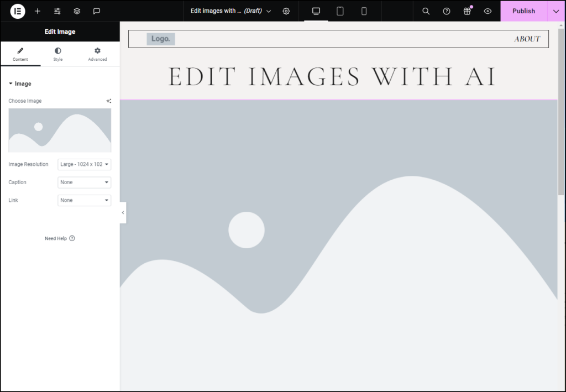566x392 pixels.
Task: Preview changes with the eye icon
Action: coord(487,11)
